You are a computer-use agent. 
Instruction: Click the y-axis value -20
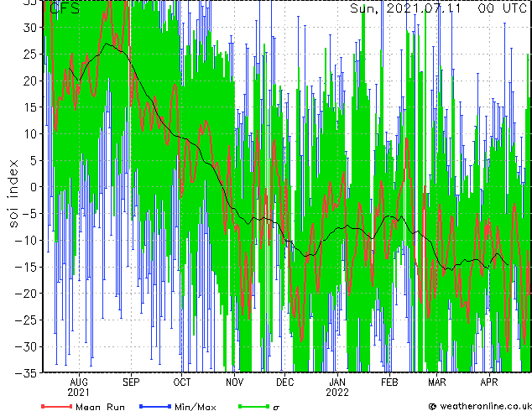click(26, 294)
